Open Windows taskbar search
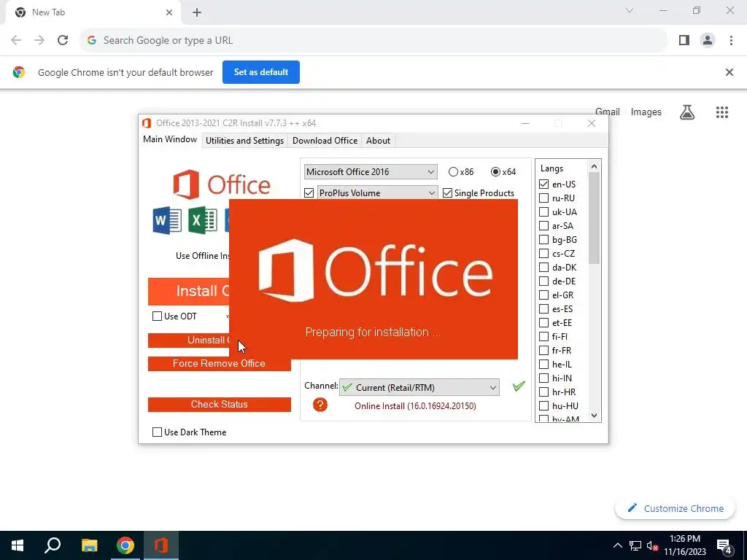The image size is (747, 560). [53, 545]
